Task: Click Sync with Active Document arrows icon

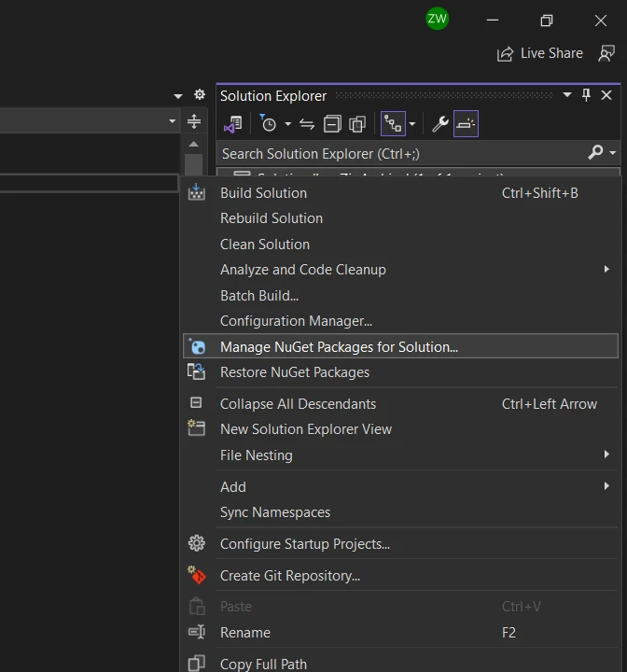Action: [307, 124]
